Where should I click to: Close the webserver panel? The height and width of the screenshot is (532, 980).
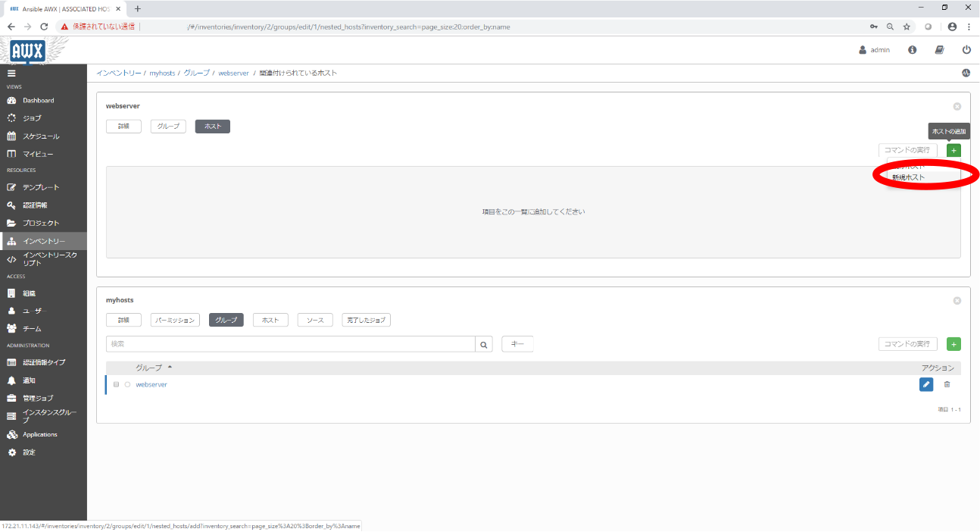957,107
